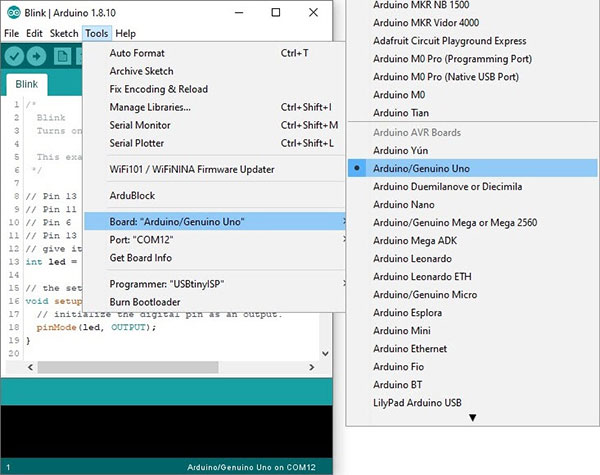
Task: Click horizontal scrollbar right arrow
Action: click(311, 367)
